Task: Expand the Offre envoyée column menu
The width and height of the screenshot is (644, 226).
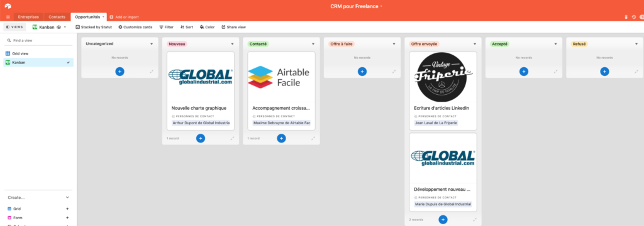Action: (474, 44)
